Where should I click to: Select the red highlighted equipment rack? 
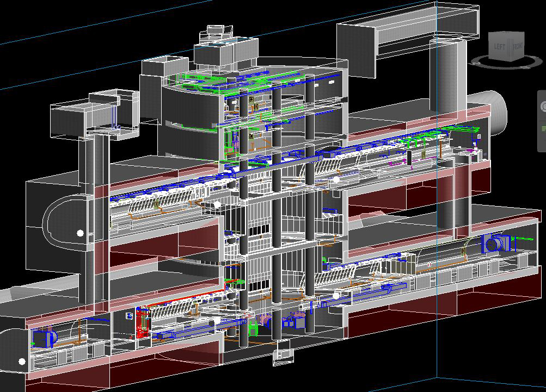tap(143, 322)
